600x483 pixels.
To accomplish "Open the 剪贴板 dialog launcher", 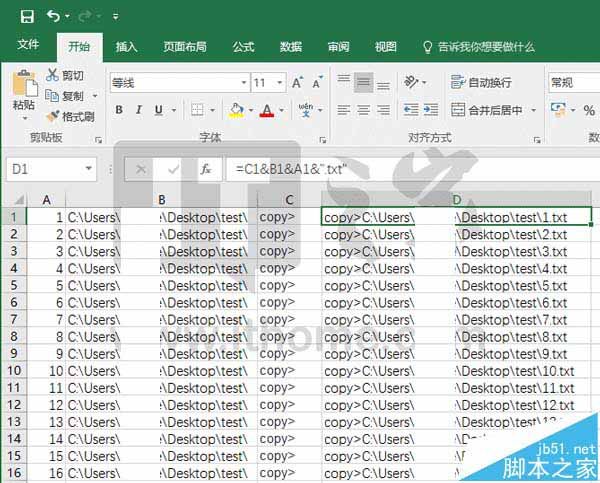I will click(98, 140).
